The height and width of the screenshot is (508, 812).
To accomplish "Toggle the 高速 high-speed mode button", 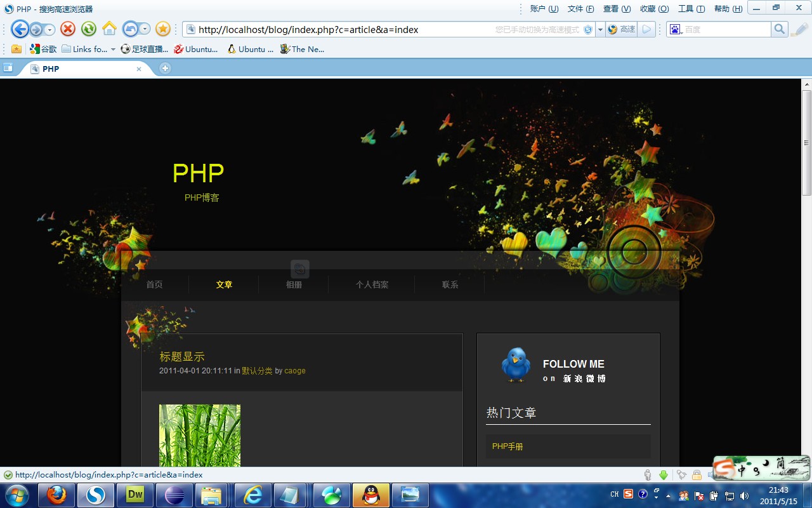I will pyautogui.click(x=622, y=29).
